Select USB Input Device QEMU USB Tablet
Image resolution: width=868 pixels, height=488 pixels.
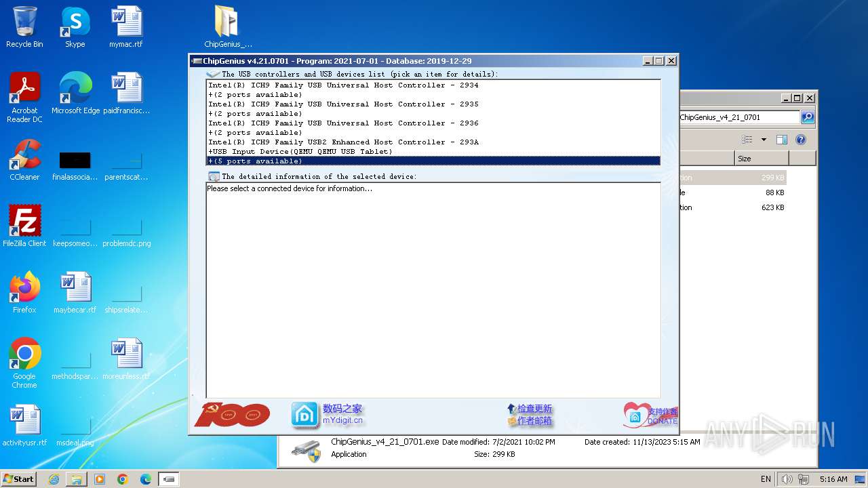[x=433, y=152]
